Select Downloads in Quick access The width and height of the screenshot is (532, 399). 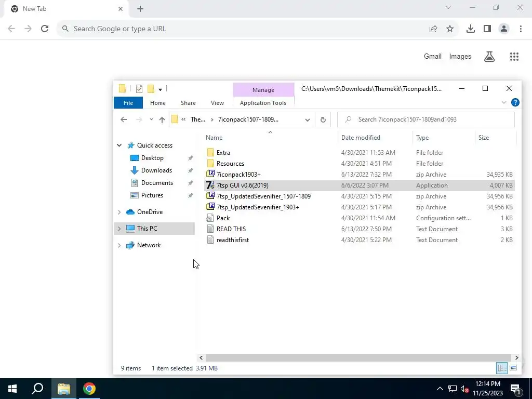(156, 170)
